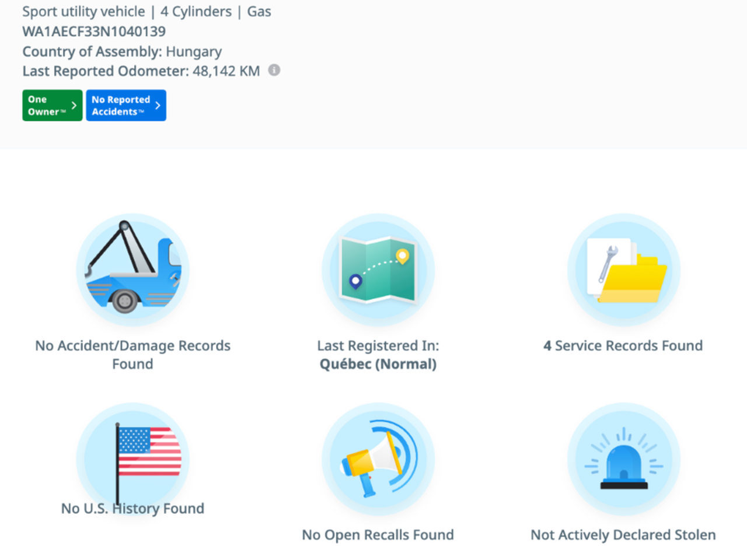747x560 pixels.
Task: Click the Not Actively Declared Stolen label
Action: [623, 535]
